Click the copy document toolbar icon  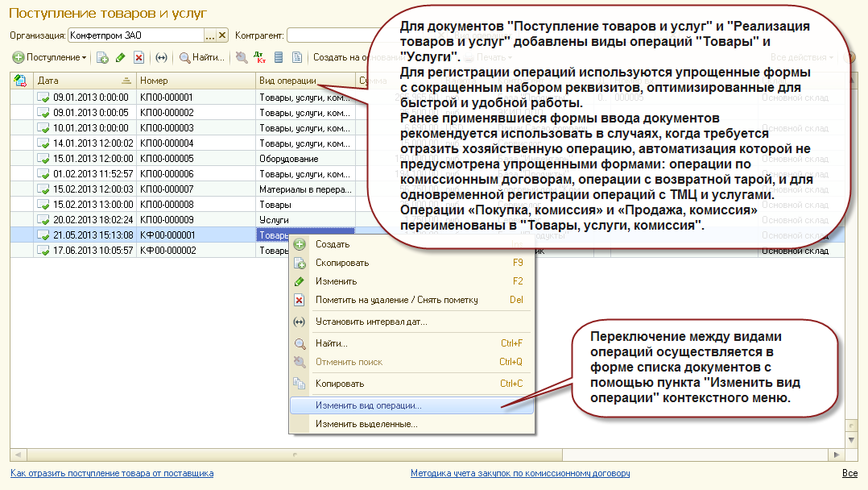pyautogui.click(x=102, y=58)
